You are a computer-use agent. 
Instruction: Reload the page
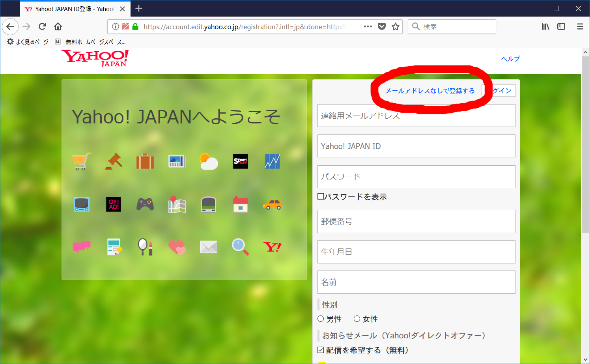[42, 26]
